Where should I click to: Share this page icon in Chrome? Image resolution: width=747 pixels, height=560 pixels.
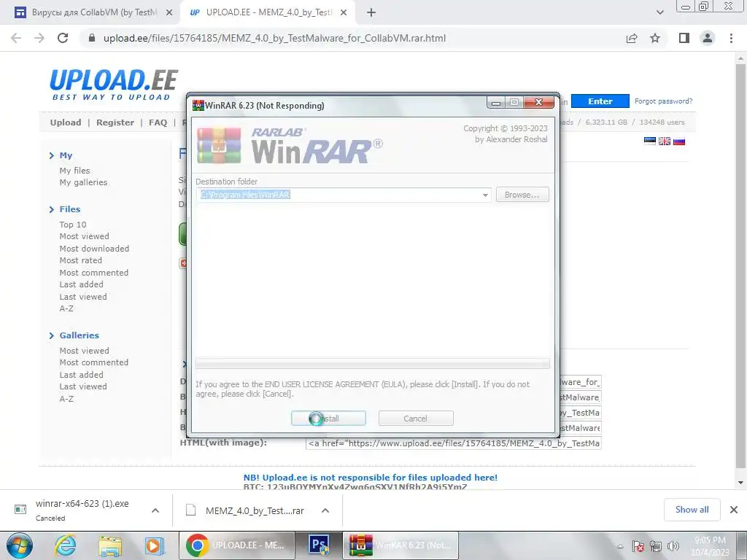(x=632, y=38)
